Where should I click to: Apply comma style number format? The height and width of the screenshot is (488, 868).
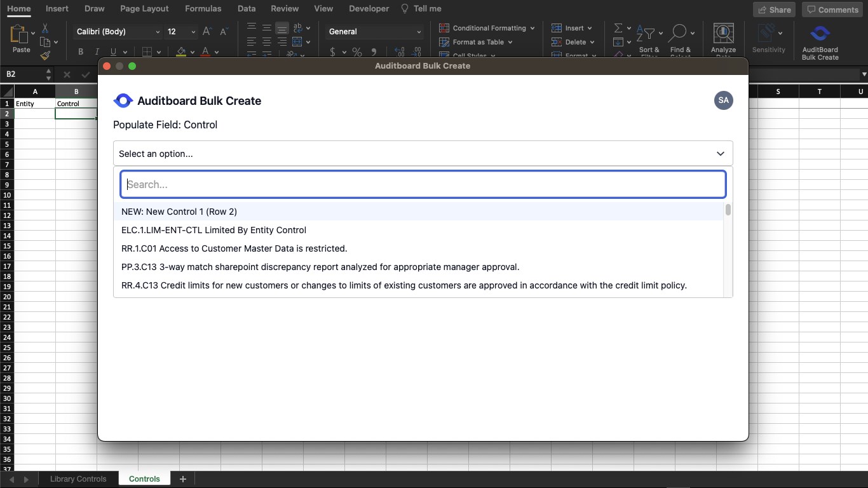[x=374, y=52]
